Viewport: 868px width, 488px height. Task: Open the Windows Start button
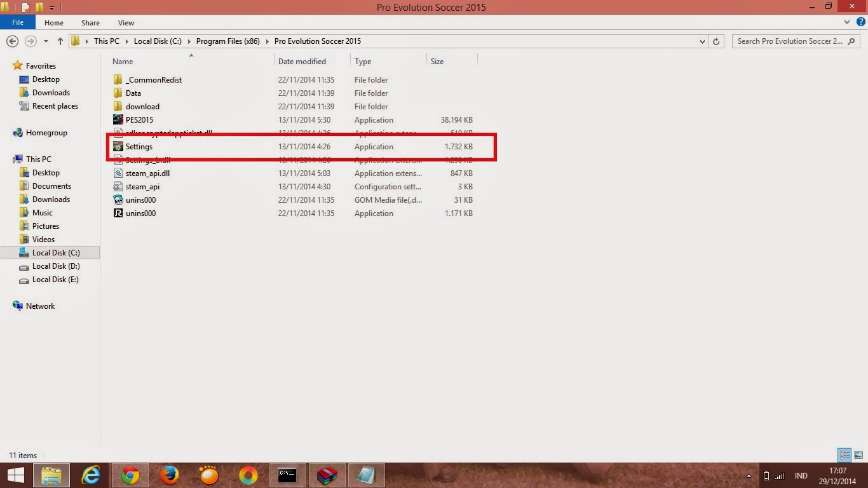pos(15,475)
